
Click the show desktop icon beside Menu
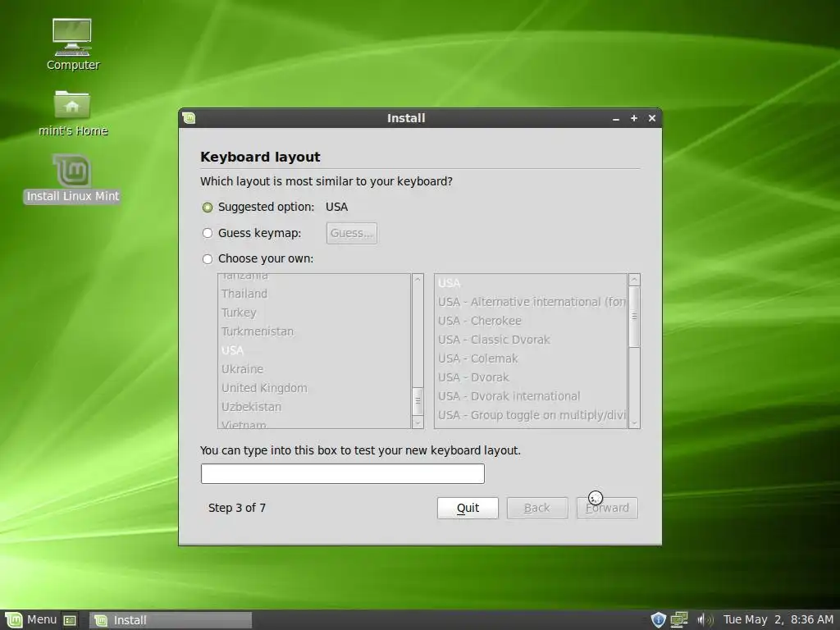coord(70,620)
